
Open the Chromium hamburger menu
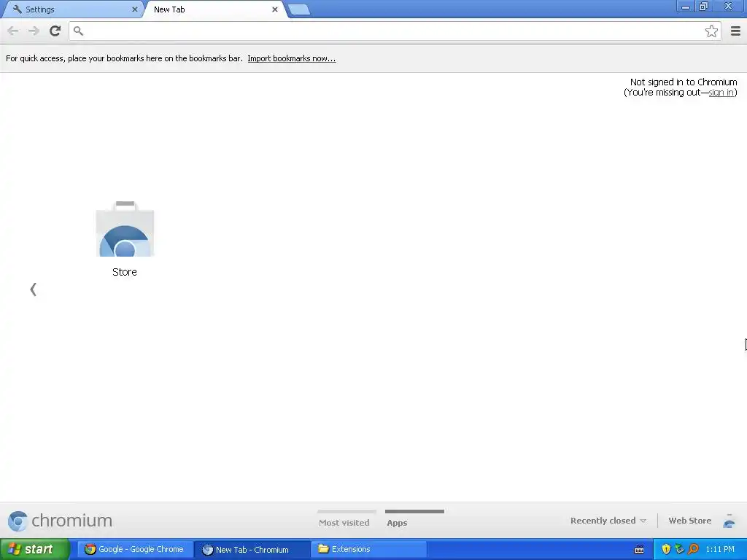[735, 31]
